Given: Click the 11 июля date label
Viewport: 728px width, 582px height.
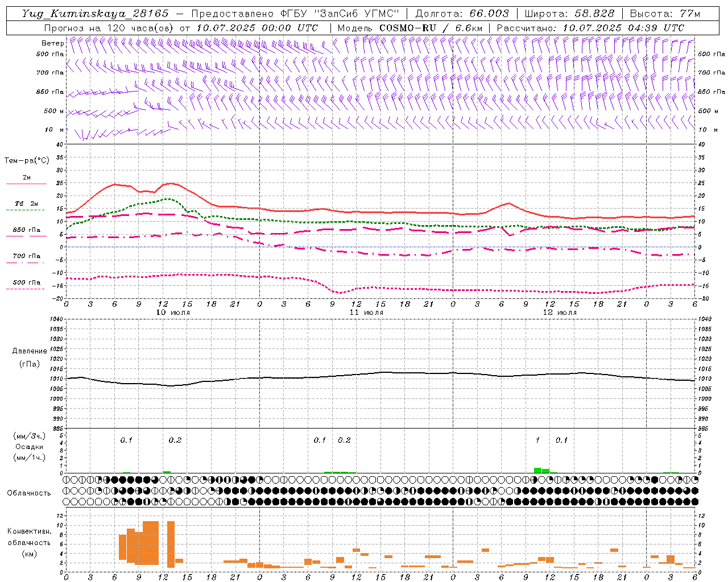Looking at the screenshot, I should (366, 313).
